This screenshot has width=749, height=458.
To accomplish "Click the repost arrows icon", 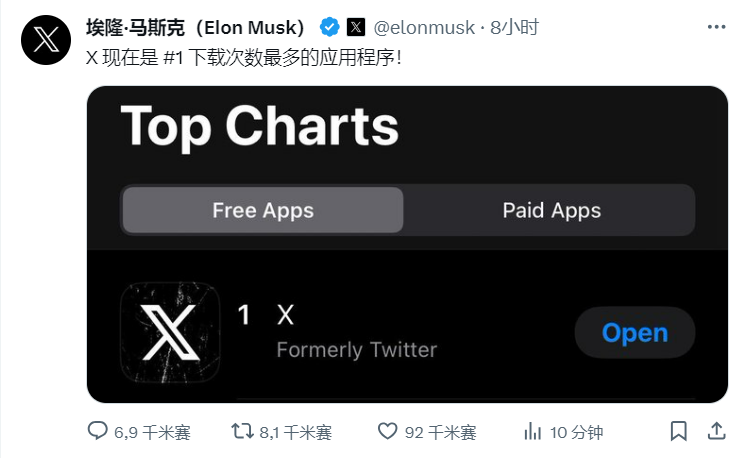I will click(x=242, y=432).
